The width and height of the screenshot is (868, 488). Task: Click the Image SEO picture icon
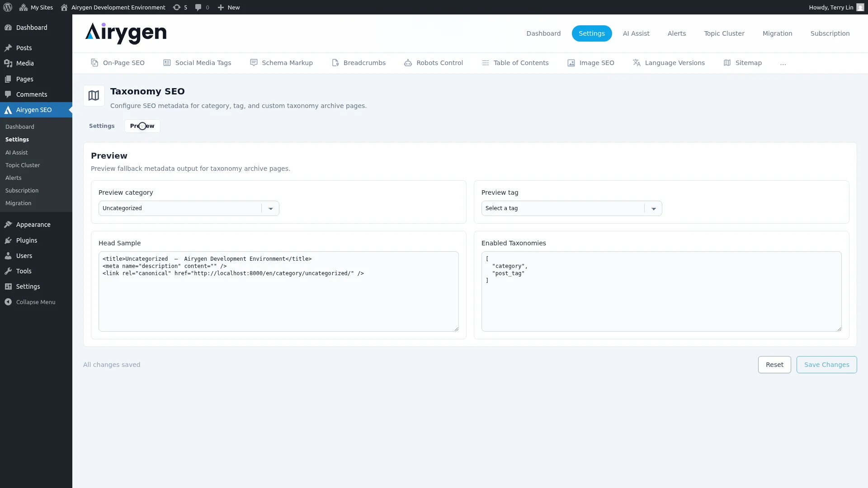571,63
